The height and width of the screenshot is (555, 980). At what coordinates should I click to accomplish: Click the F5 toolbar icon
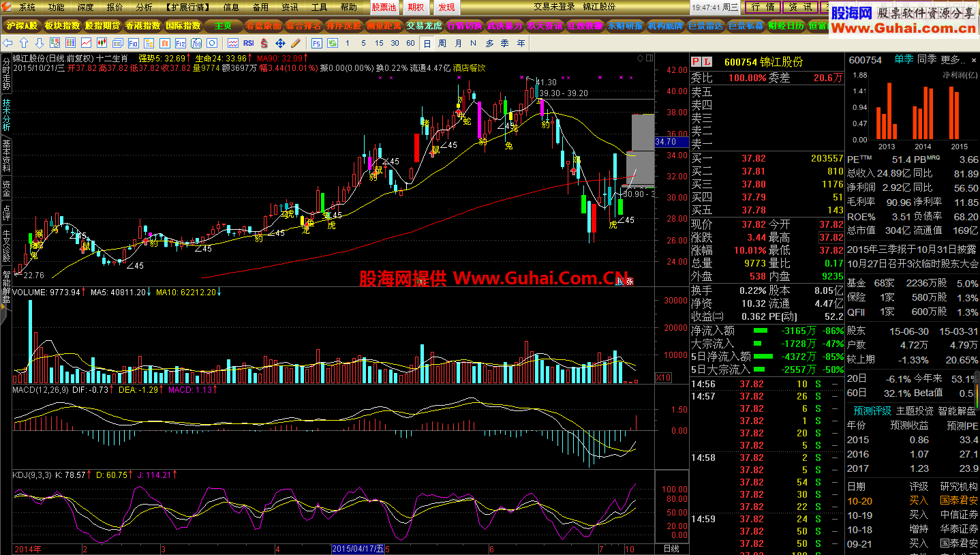pyautogui.click(x=316, y=43)
